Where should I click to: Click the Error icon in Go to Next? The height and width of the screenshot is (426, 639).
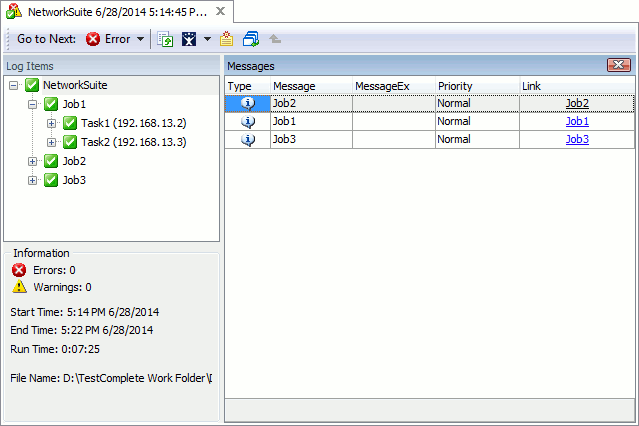93,39
